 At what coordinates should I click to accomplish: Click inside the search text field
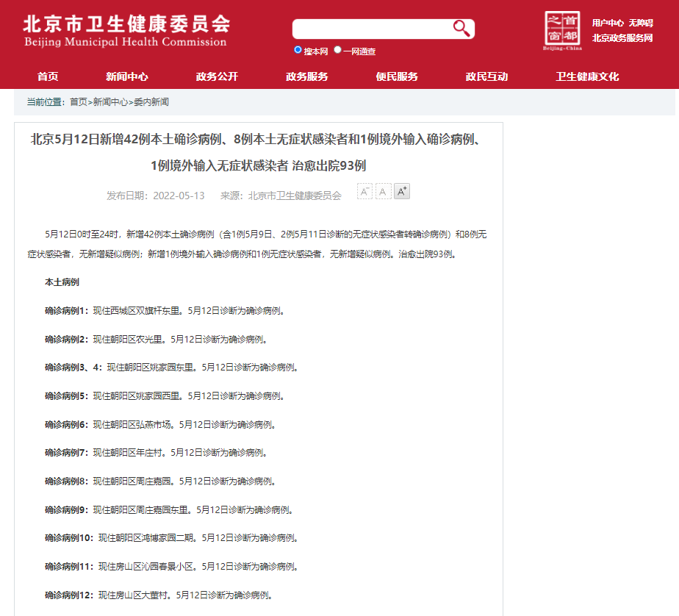pyautogui.click(x=371, y=29)
